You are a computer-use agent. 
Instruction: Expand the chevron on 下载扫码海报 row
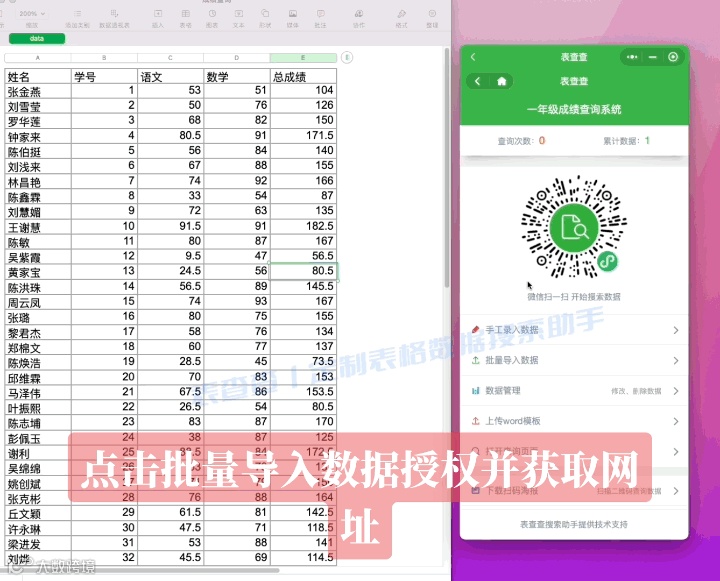coord(676,491)
